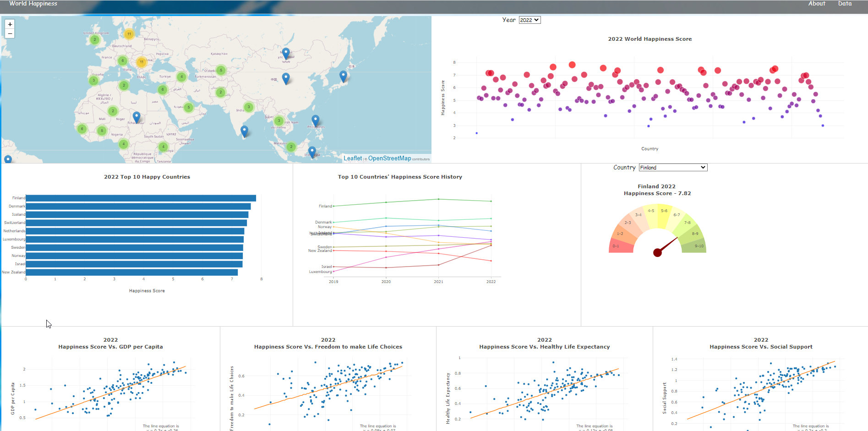This screenshot has height=431, width=868.
Task: Click 'Happiness Score Vs. GDP per Capita' title
Action: 110,347
